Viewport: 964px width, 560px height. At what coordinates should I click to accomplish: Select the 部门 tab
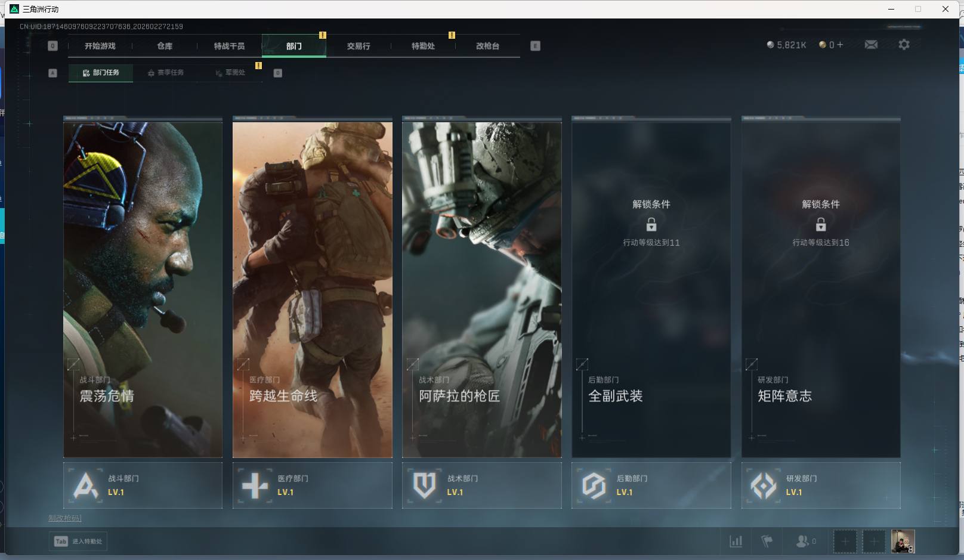click(294, 46)
